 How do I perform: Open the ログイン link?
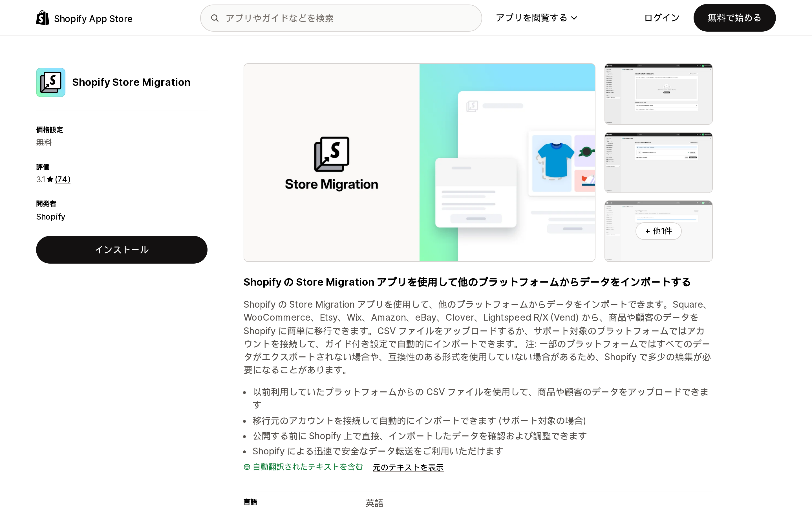pyautogui.click(x=662, y=18)
